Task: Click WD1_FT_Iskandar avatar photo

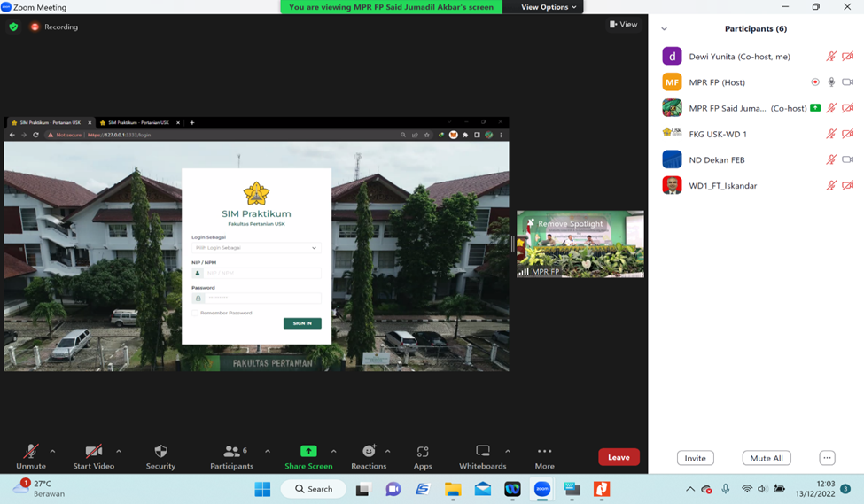Action: pyautogui.click(x=672, y=186)
